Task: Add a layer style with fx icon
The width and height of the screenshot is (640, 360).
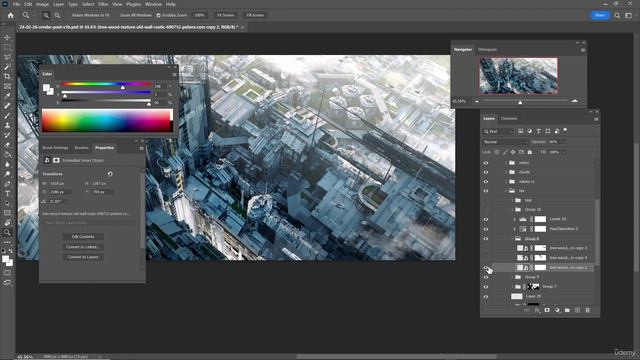Action: click(537, 310)
